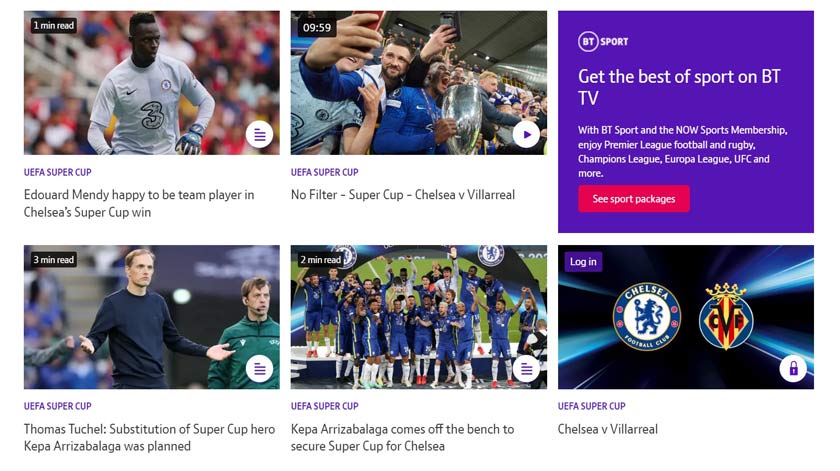840x471 pixels.
Task: Click the lock icon on Chelsea v Villarreal
Action: (x=793, y=368)
